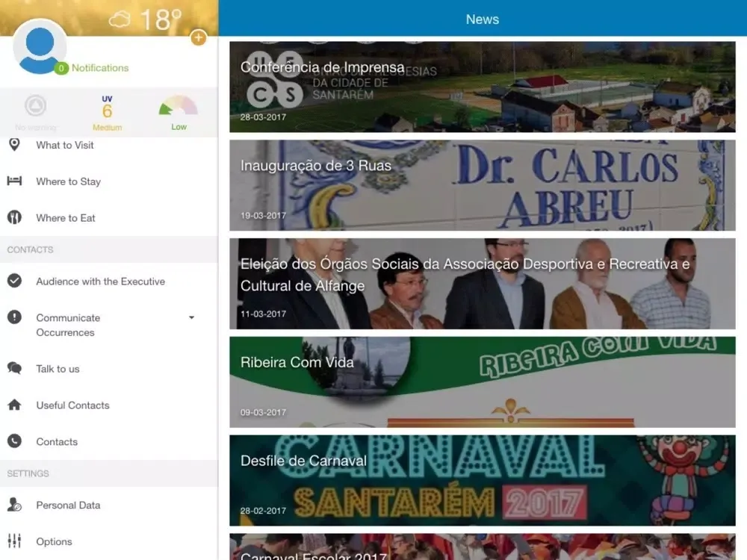Click the Communicate Occurrences exclamation icon
Image resolution: width=747 pixels, height=560 pixels.
tap(14, 317)
